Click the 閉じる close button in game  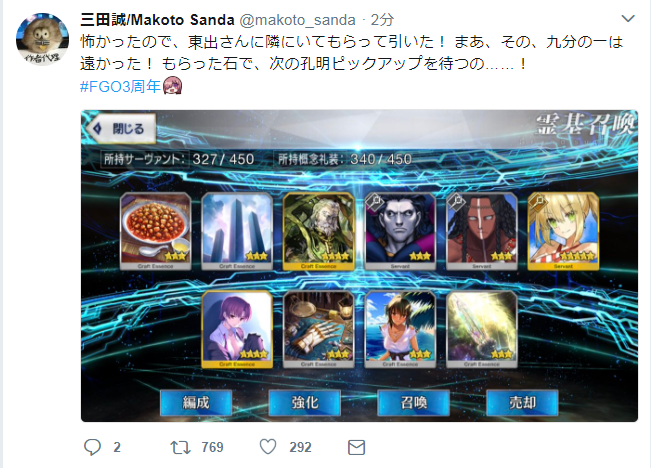tap(122, 129)
